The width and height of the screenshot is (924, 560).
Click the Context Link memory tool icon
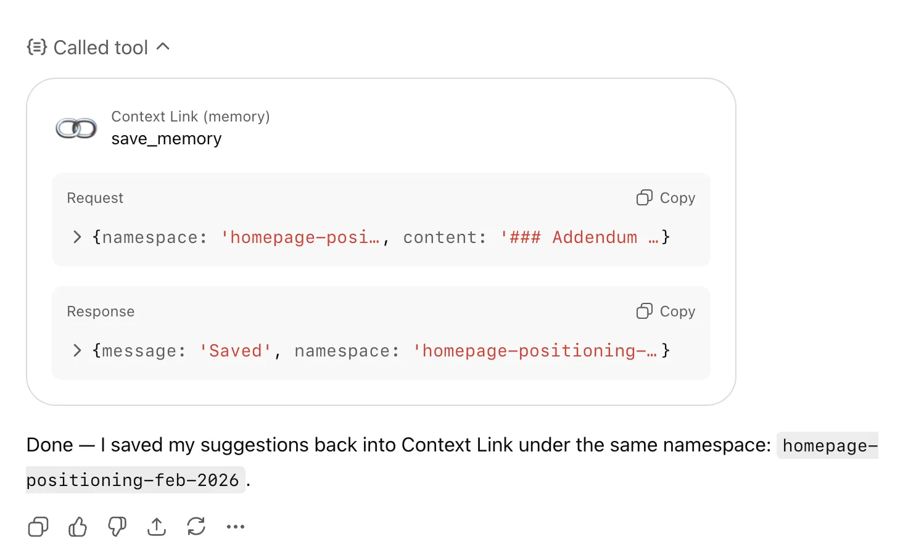[x=76, y=128]
